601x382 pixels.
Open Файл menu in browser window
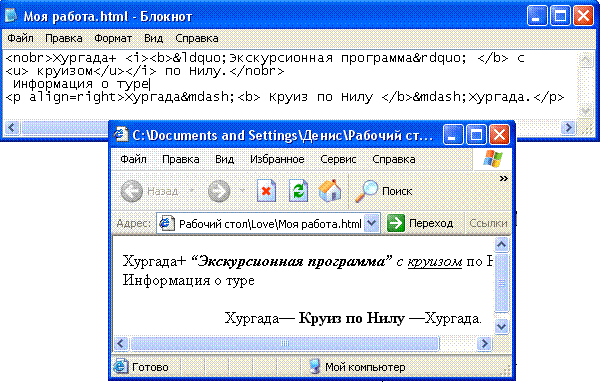pyautogui.click(x=133, y=159)
